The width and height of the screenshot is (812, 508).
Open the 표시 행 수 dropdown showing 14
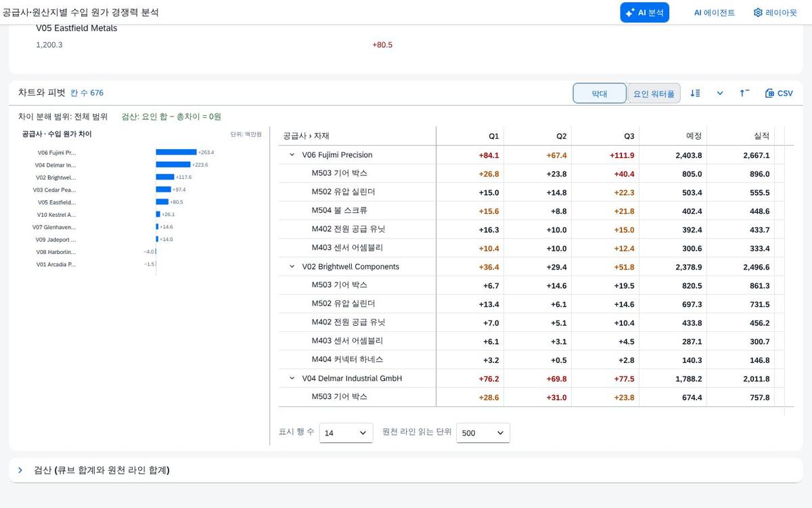tap(346, 433)
